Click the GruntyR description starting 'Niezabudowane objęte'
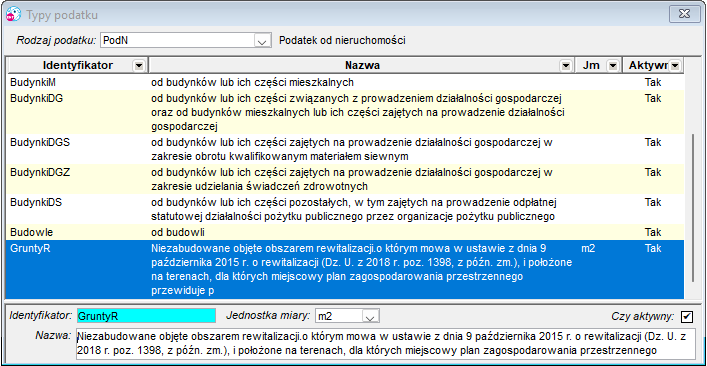Image resolution: width=707 pixels, height=366 pixels. [x=362, y=270]
